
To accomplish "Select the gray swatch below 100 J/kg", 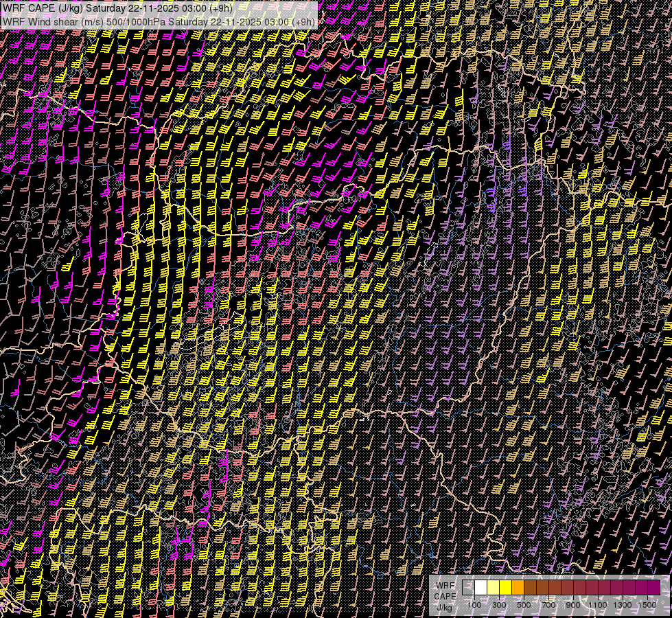I will tap(468, 588).
